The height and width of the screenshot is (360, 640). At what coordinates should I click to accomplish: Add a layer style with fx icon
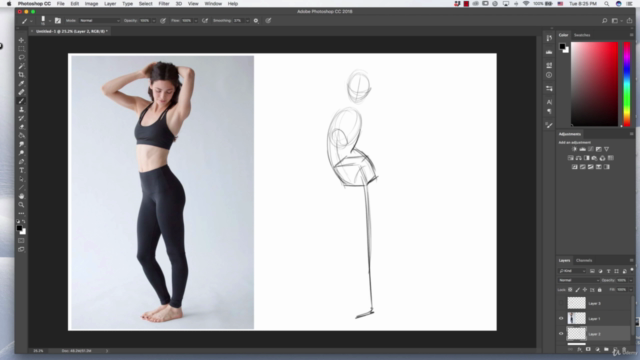579,349
